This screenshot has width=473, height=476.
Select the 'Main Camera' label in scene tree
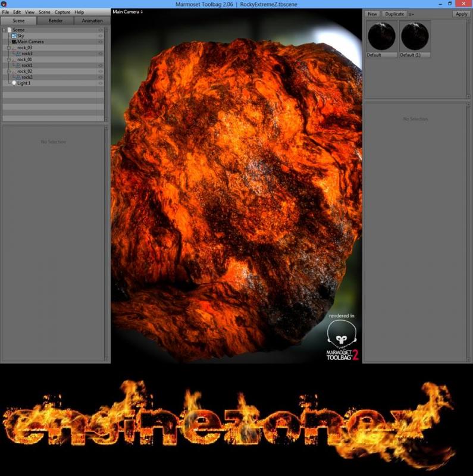pyautogui.click(x=30, y=42)
